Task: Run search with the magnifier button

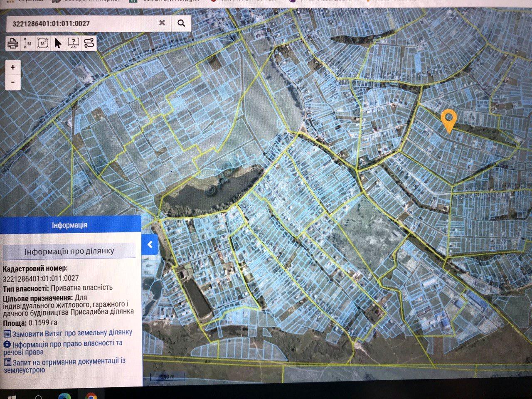Action: point(181,23)
